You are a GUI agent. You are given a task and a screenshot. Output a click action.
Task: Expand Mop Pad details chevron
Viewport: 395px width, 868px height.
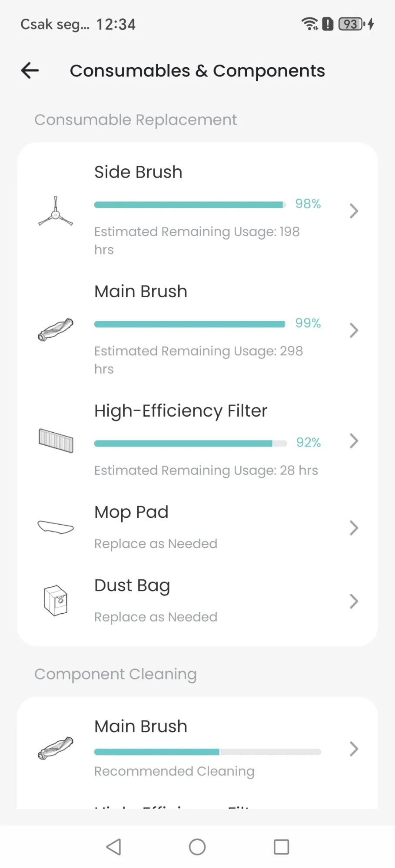coord(354,528)
